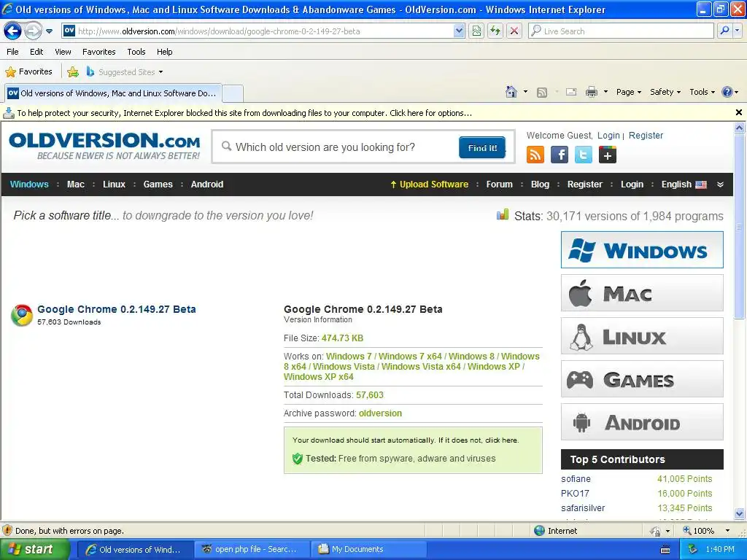Click the sofiane contributor link
747x560 pixels.
[576, 478]
